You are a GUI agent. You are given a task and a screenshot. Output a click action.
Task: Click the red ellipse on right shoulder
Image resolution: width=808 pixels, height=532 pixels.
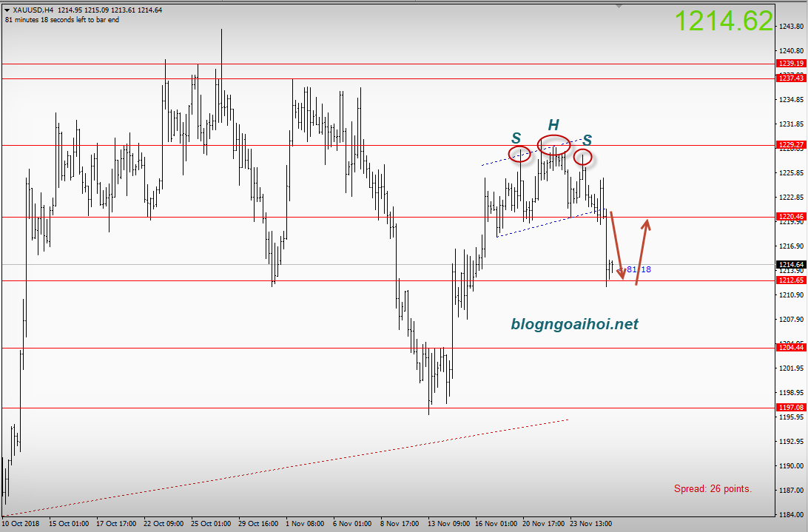coord(583,157)
